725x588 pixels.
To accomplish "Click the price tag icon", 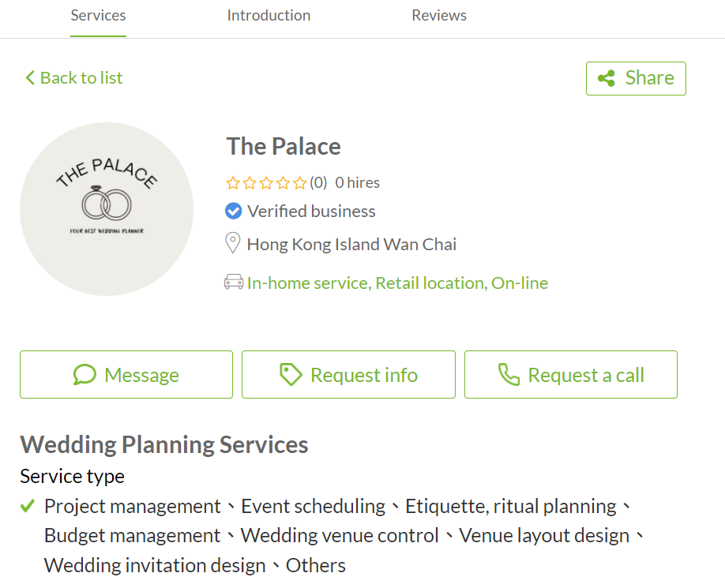I will point(291,375).
